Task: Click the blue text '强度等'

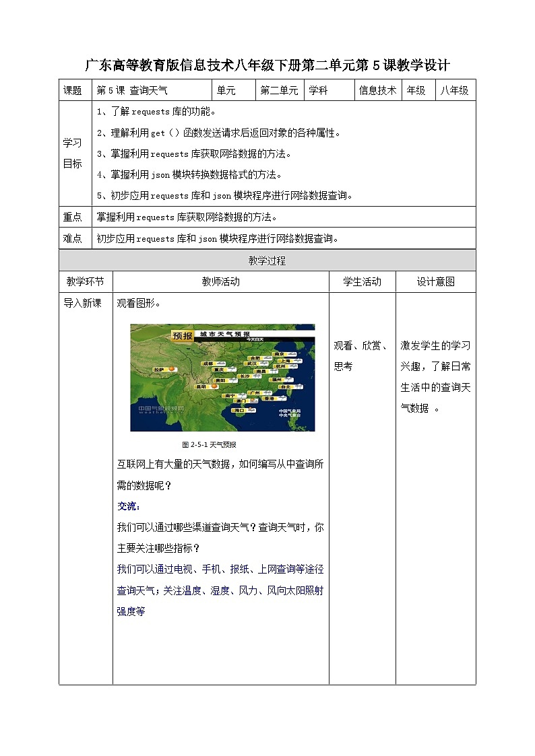Action: [131, 611]
